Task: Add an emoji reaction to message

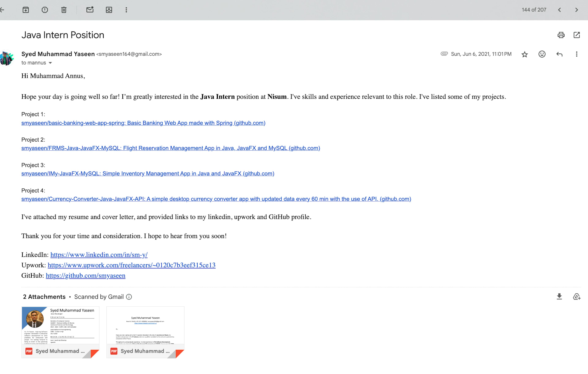Action: point(542,54)
